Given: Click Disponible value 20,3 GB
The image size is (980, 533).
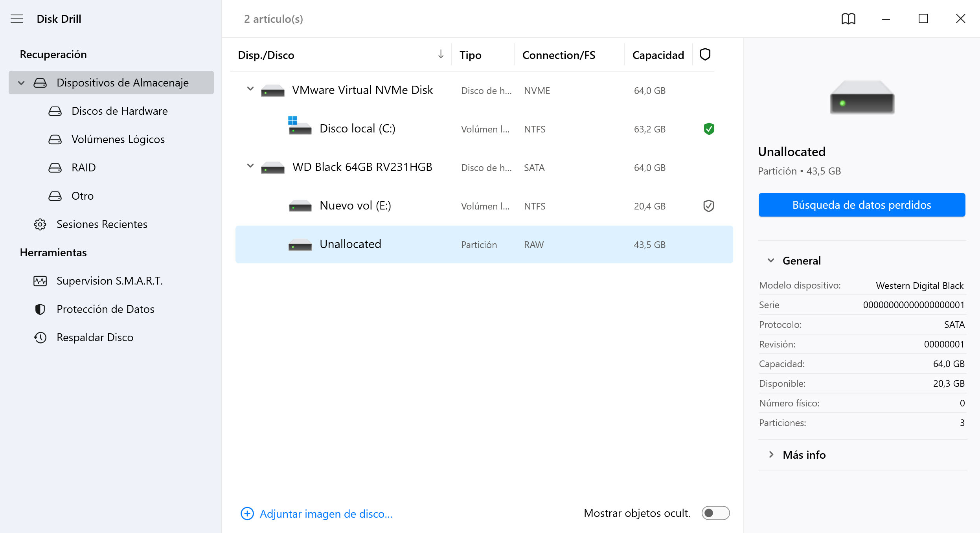Looking at the screenshot, I should (x=949, y=384).
